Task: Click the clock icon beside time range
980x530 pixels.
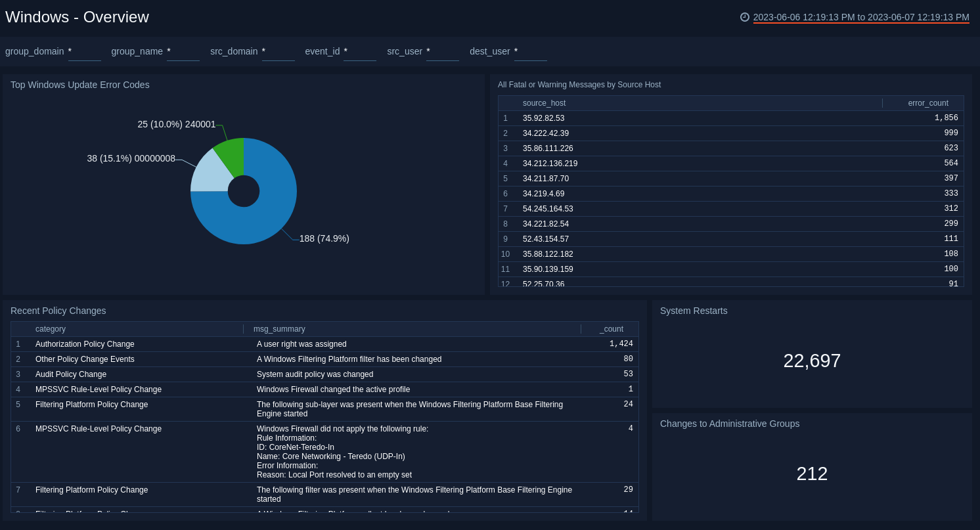Action: click(745, 17)
